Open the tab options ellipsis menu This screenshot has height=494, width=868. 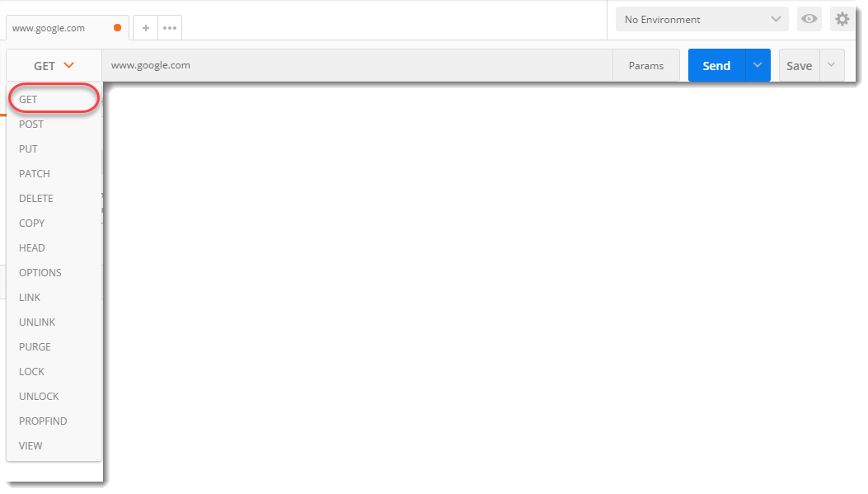(170, 28)
